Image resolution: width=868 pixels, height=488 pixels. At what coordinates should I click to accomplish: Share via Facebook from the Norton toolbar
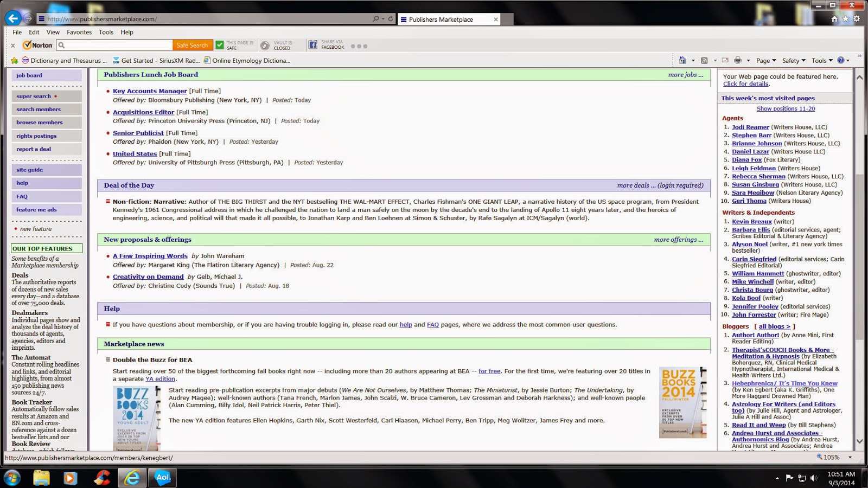pos(313,45)
